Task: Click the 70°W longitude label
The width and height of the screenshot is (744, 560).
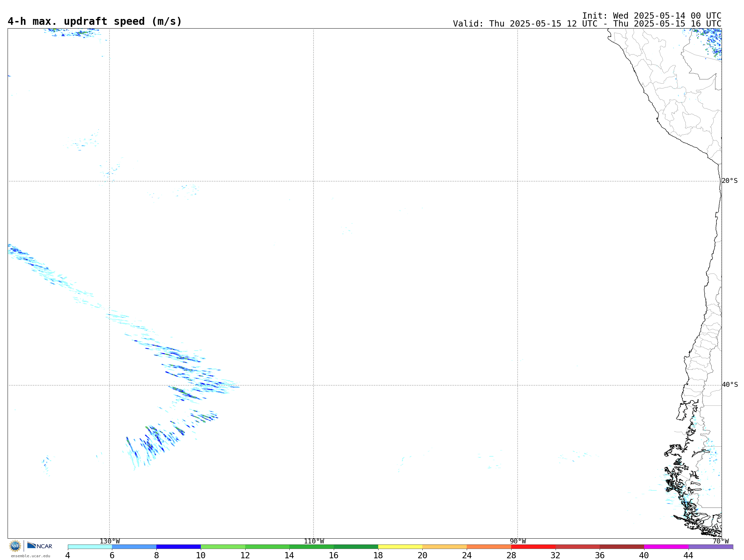Action: pos(721,541)
